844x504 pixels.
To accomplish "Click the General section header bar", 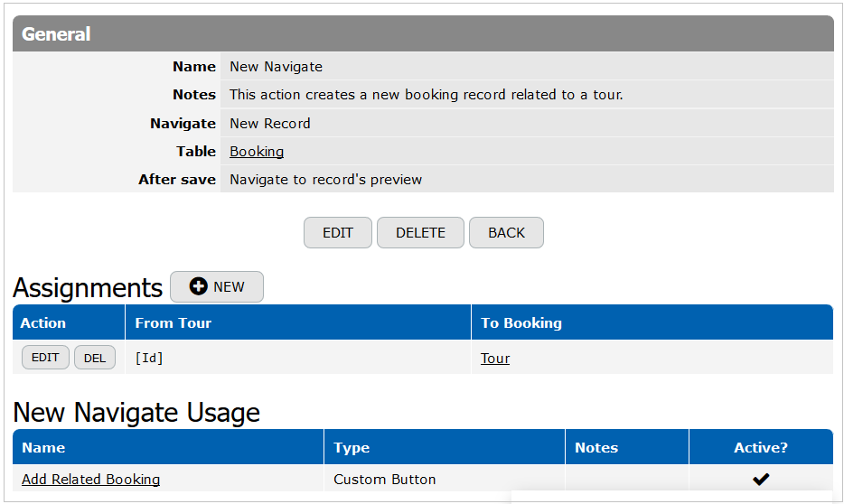I will coord(423,33).
